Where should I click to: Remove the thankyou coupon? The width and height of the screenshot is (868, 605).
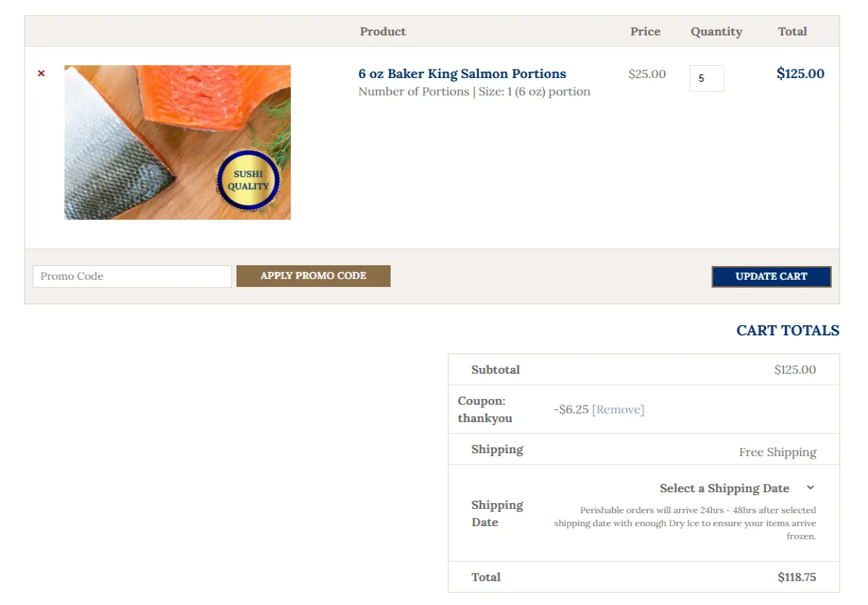pos(618,409)
